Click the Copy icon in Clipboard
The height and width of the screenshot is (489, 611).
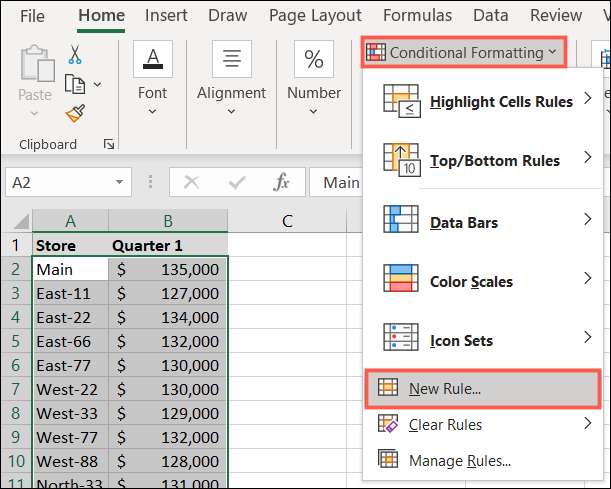click(75, 84)
